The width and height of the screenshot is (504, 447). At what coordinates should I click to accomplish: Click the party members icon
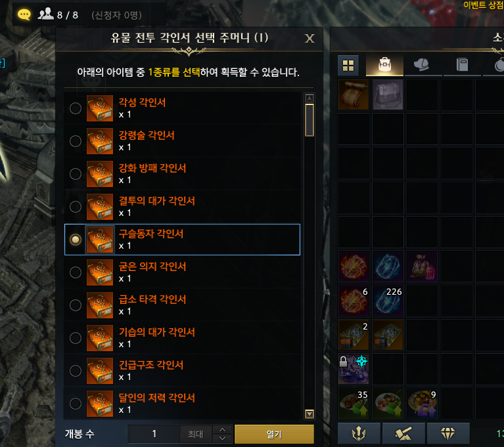point(45,14)
